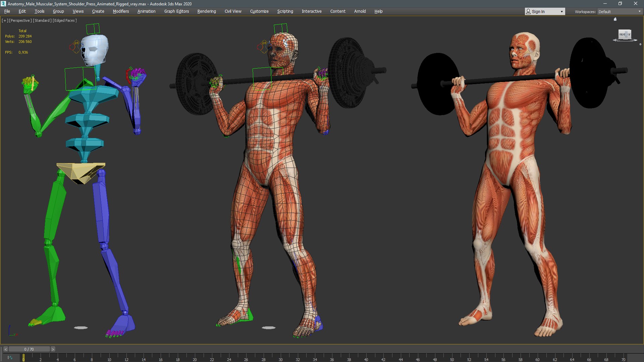
Task: Open the Views menu
Action: pyautogui.click(x=78, y=11)
